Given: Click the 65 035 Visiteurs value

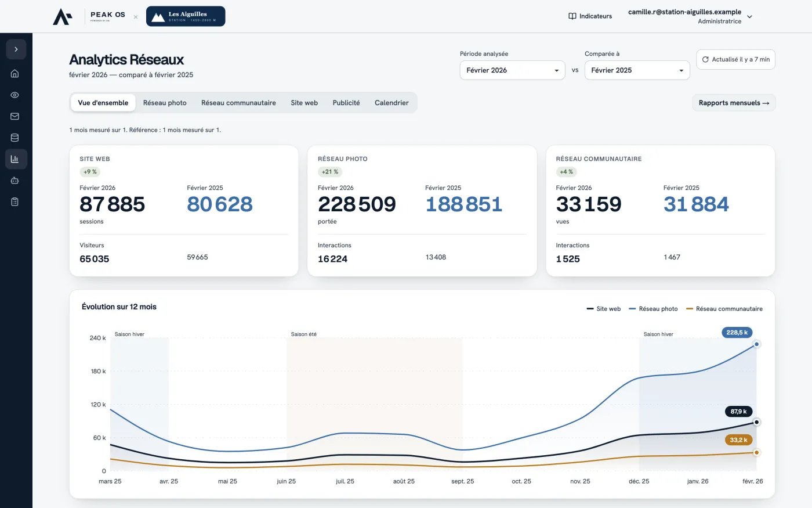Looking at the screenshot, I should coord(95,259).
